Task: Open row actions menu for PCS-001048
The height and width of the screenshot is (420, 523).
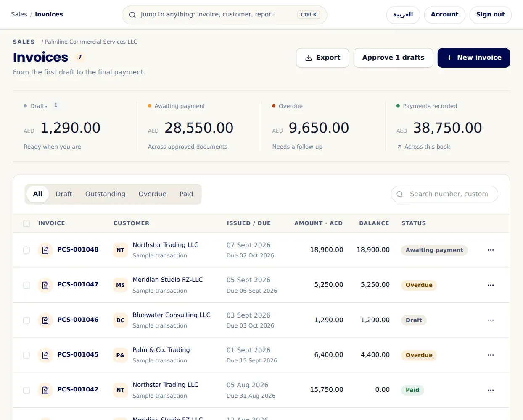Action: pos(491,250)
